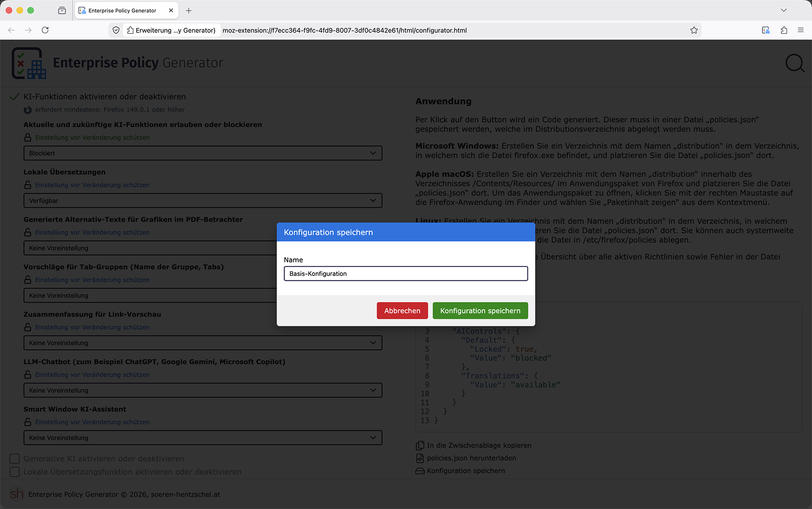This screenshot has height=509, width=812.
Task: Open the Firefox hamburger application menu
Action: pos(801,30)
